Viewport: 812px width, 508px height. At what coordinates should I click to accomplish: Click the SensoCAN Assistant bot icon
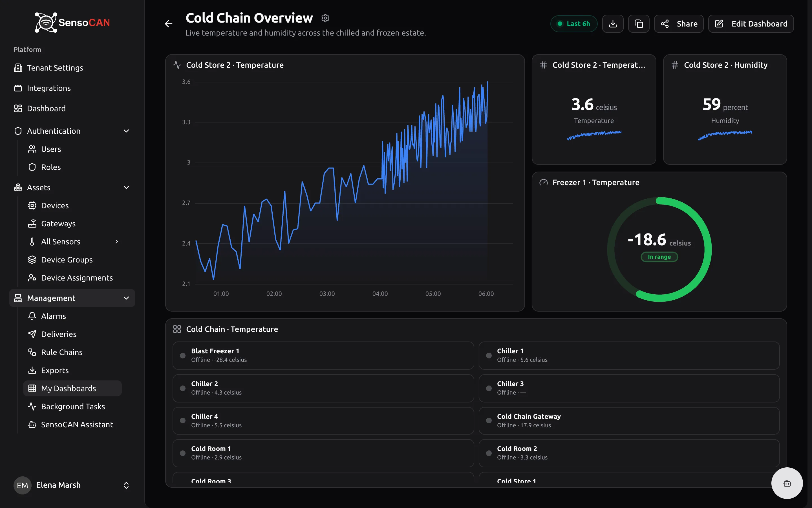(32, 425)
